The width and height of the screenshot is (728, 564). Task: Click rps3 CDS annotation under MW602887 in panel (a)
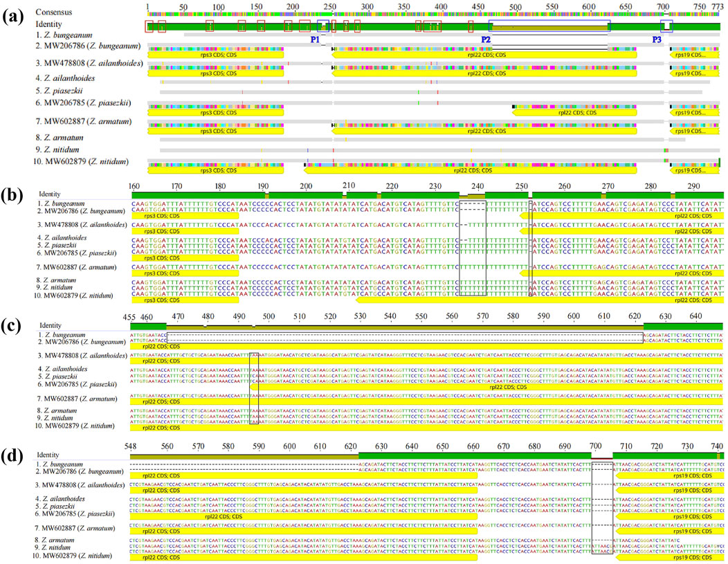215,131
